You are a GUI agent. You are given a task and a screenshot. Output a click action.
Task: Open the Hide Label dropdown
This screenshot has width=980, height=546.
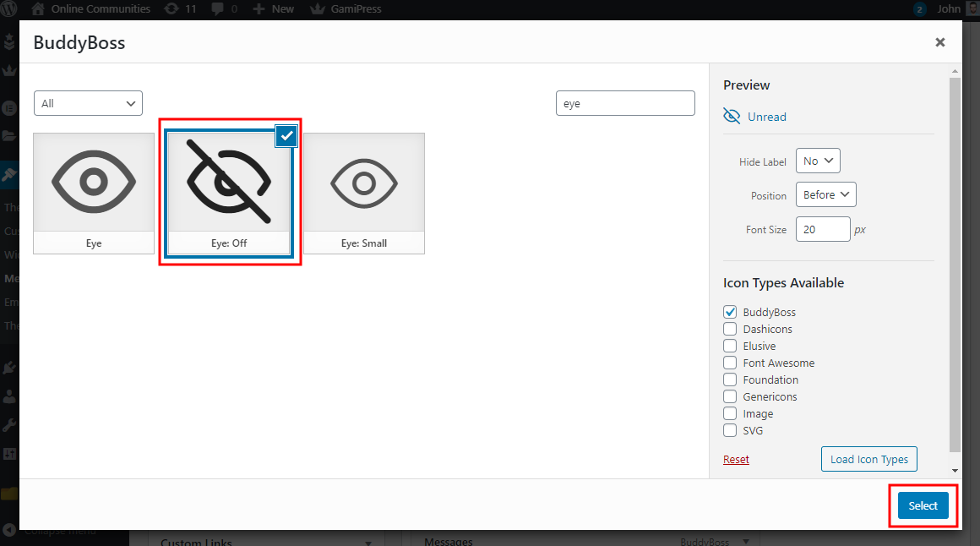click(818, 161)
